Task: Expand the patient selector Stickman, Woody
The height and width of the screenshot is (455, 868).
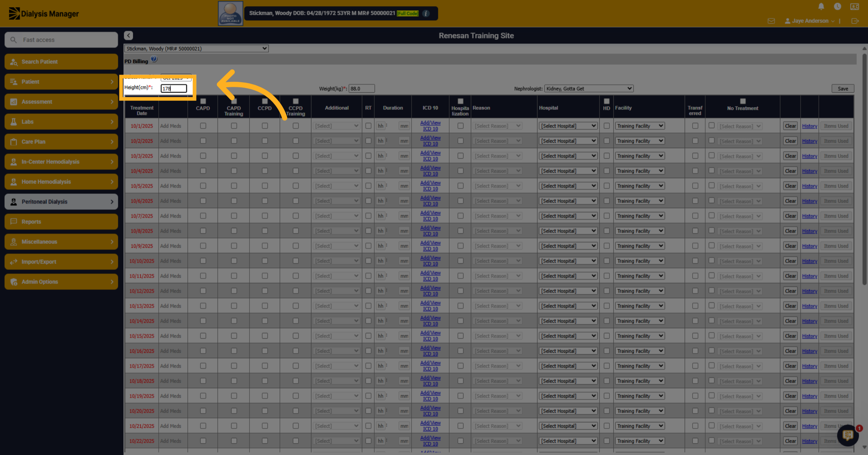Action: [x=196, y=49]
